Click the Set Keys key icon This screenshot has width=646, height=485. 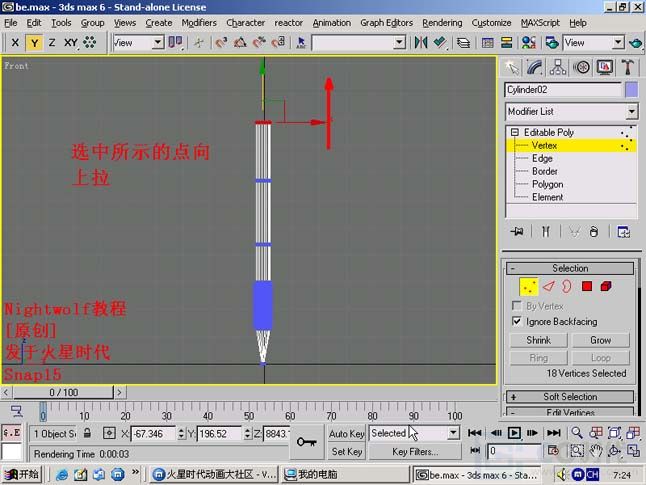[307, 442]
